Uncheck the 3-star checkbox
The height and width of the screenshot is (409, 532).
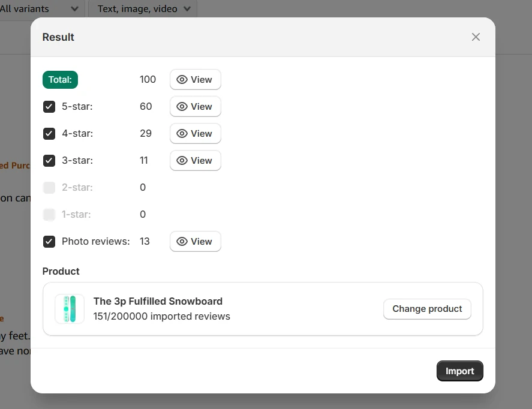click(49, 161)
